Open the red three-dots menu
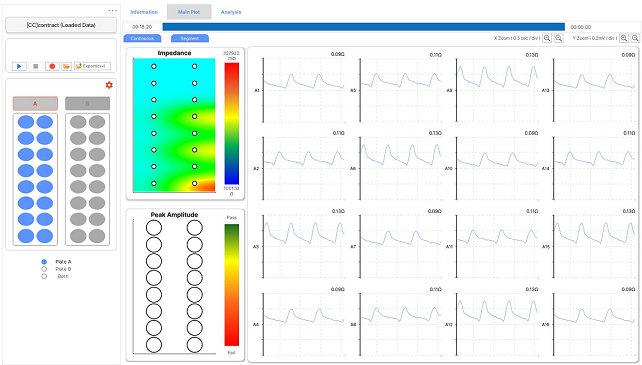This screenshot has height=365, width=642. tap(113, 11)
